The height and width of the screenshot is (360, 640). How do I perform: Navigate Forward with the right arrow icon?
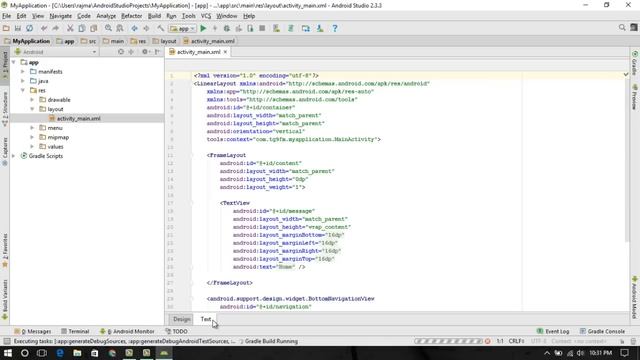coord(146,28)
